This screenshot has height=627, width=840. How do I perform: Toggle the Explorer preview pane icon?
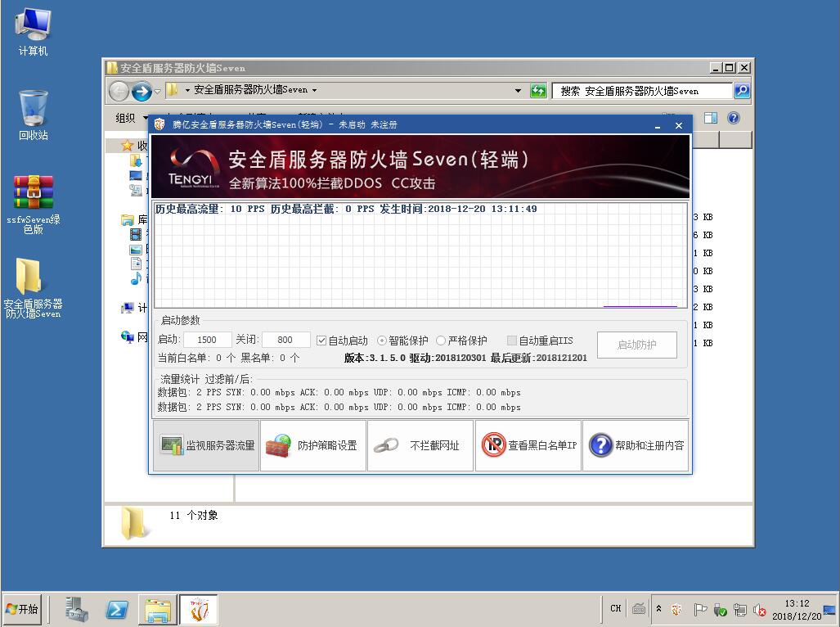[x=710, y=118]
